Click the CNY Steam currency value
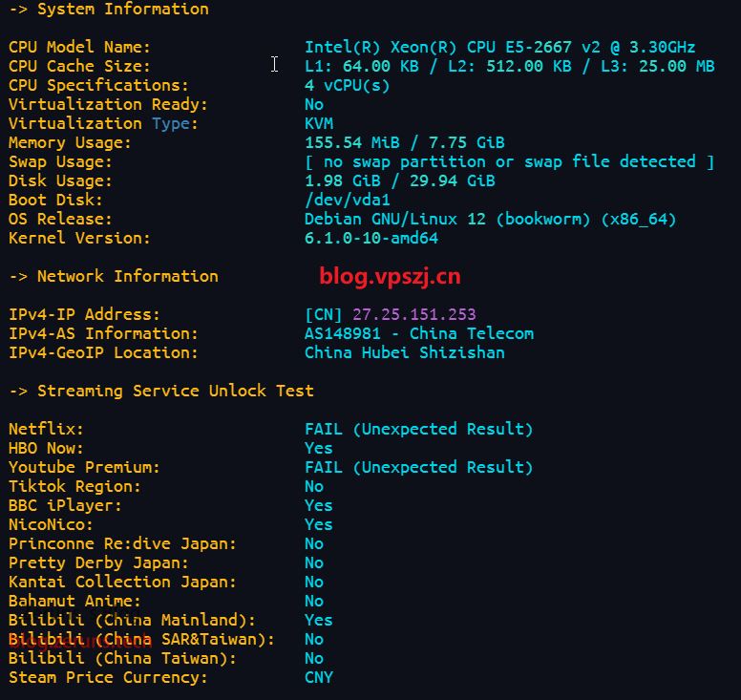This screenshot has height=700, width=741. pos(319,677)
